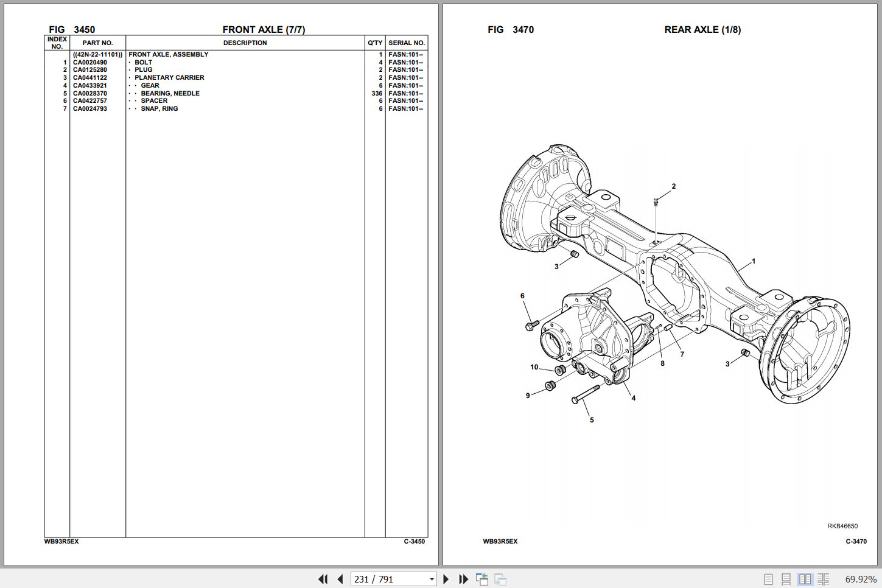Click callout number 5 in the diagram
Viewport: 882px width, 588px height.
pos(592,420)
